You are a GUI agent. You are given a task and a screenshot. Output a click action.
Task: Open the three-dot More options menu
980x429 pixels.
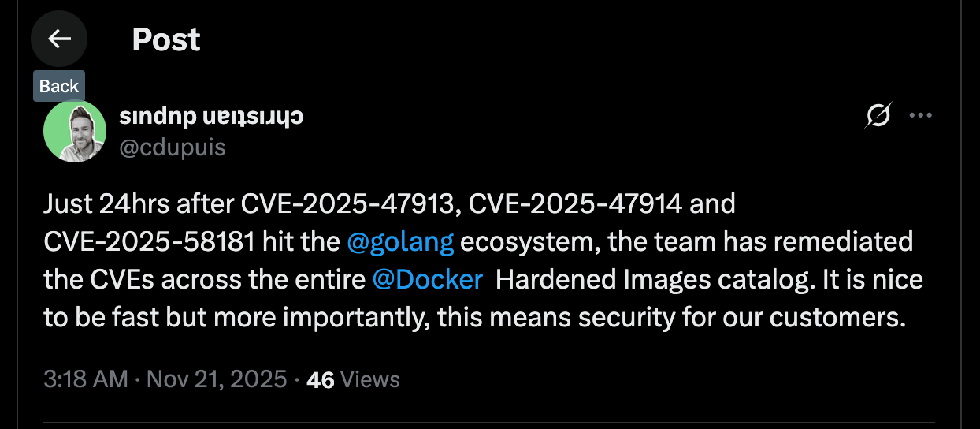tap(921, 115)
